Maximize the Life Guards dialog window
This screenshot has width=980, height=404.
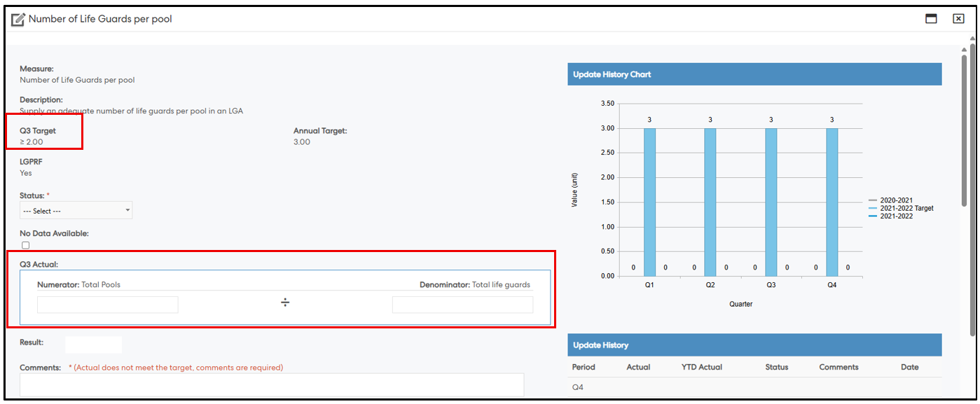pos(931,19)
